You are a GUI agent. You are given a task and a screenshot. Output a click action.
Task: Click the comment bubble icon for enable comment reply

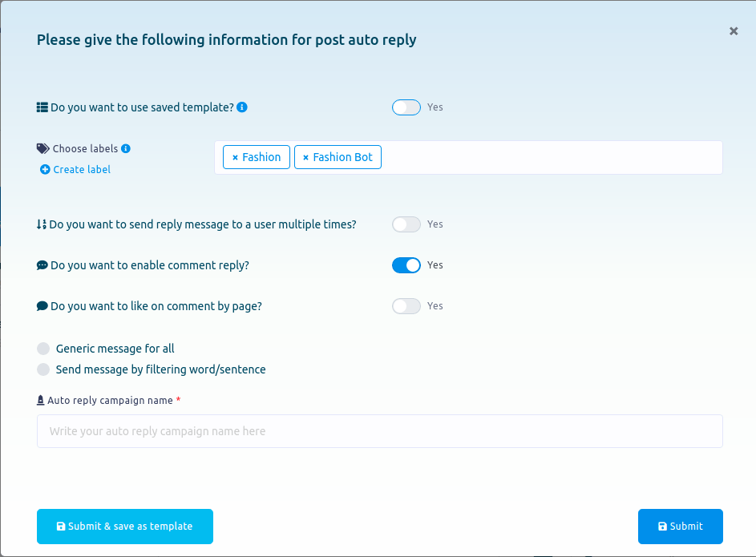pyautogui.click(x=42, y=265)
